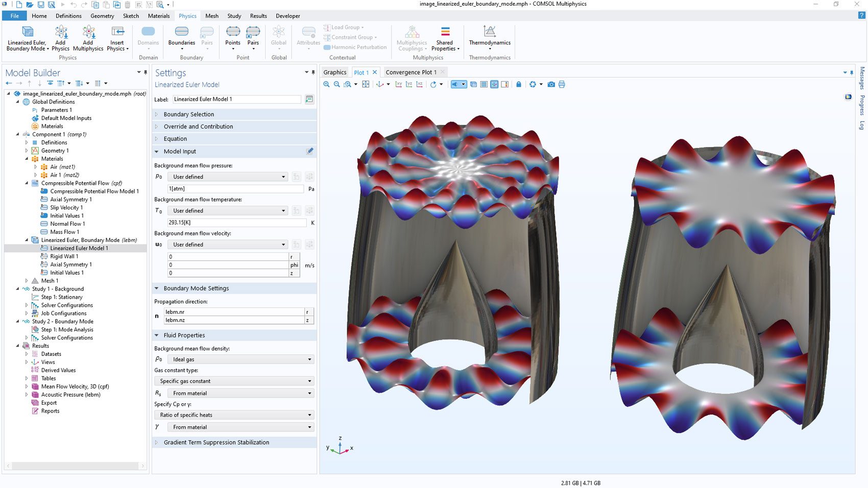The image size is (868, 488).
Task: Click the Boundaries button in ribbon
Action: point(182,38)
